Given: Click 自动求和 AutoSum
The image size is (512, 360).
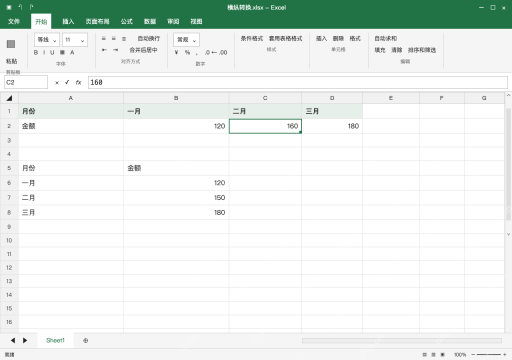Looking at the screenshot, I should click(x=385, y=39).
